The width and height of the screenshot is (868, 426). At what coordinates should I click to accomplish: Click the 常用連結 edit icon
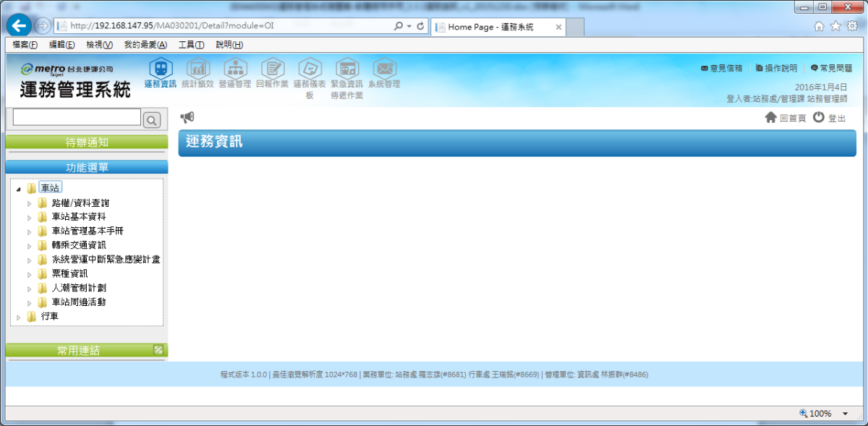pos(159,350)
